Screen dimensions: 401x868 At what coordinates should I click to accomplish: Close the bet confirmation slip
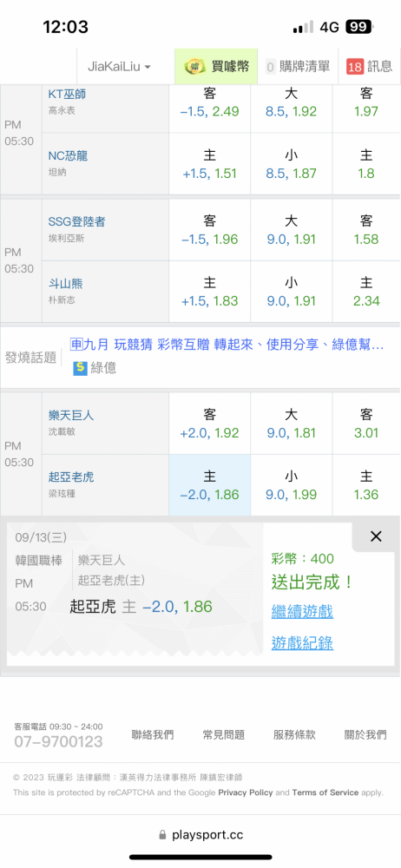pos(376,536)
